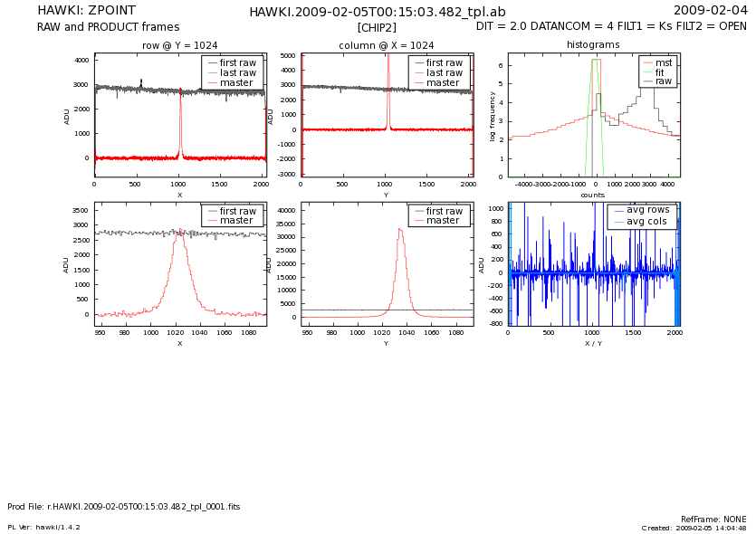This screenshot has width=756, height=534.
Task: Click the 'row @ Y = 1024' plot title
Action: pos(179,45)
